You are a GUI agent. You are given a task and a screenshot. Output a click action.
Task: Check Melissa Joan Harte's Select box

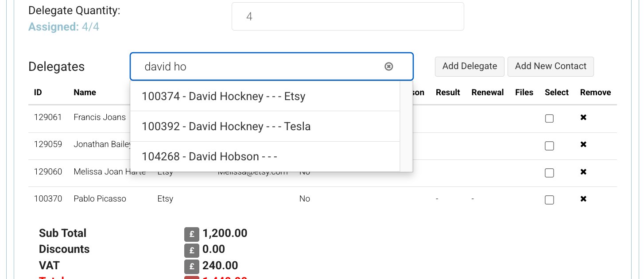pos(549,173)
